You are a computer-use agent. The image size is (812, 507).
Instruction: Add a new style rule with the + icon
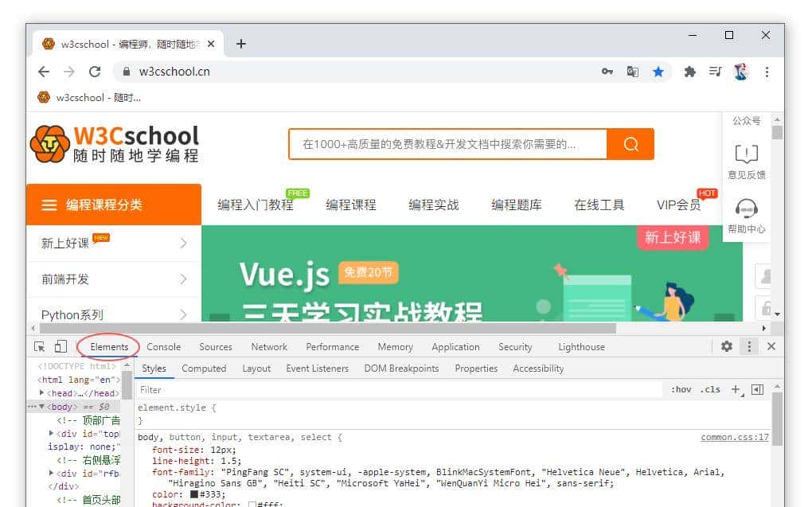[x=736, y=389]
